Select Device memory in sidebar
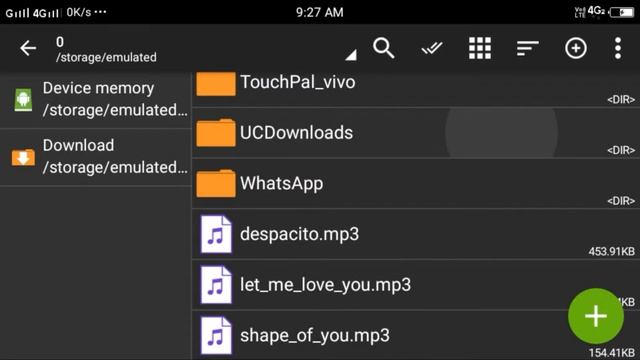 coord(96,100)
